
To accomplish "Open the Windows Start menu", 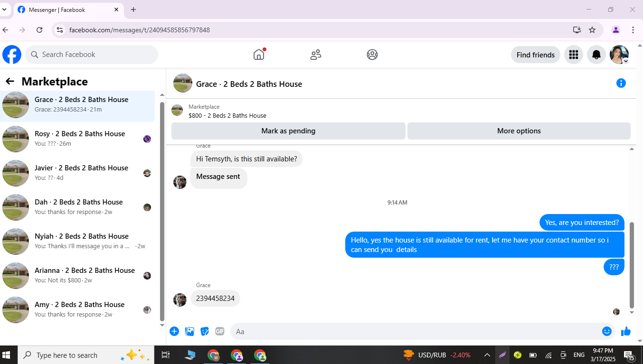I will (7, 355).
